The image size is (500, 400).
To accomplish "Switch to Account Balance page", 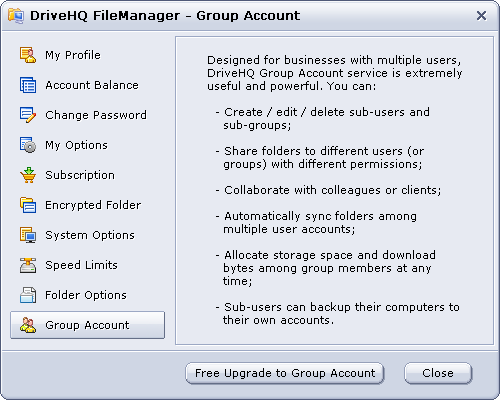I will [x=92, y=85].
